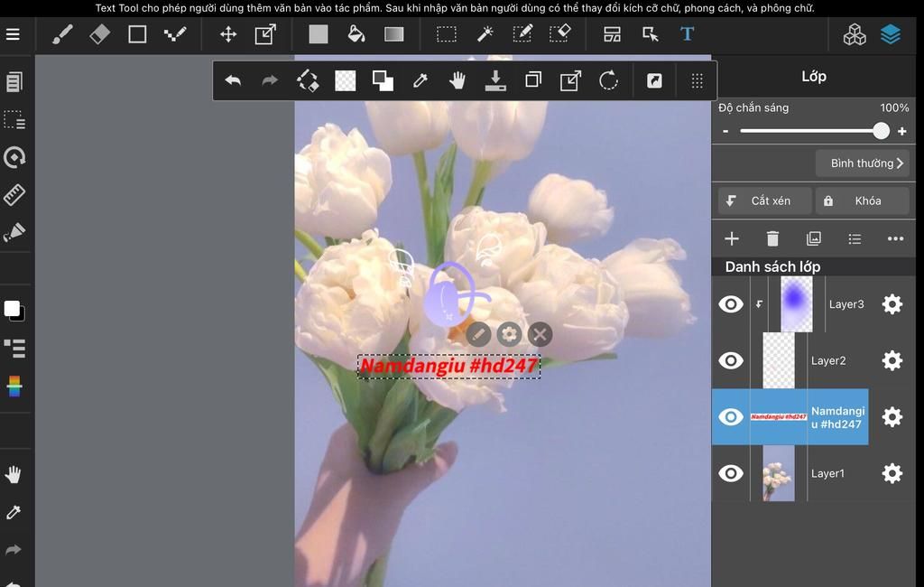The height and width of the screenshot is (587, 924).
Task: Add a new layer with the plus
Action: tap(731, 238)
